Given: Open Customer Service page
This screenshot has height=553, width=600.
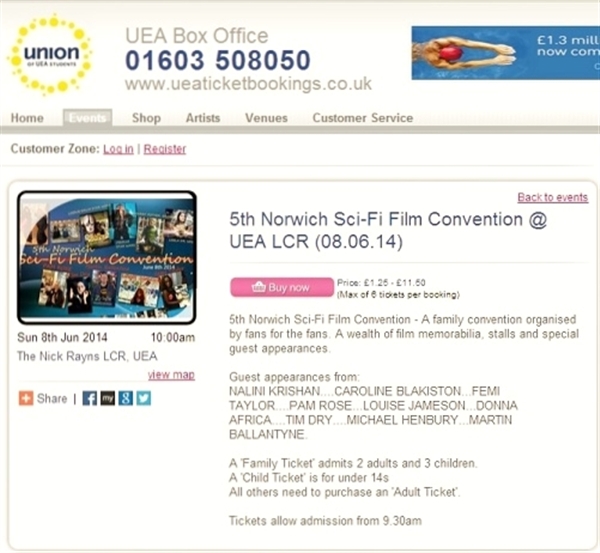Looking at the screenshot, I should 363,118.
